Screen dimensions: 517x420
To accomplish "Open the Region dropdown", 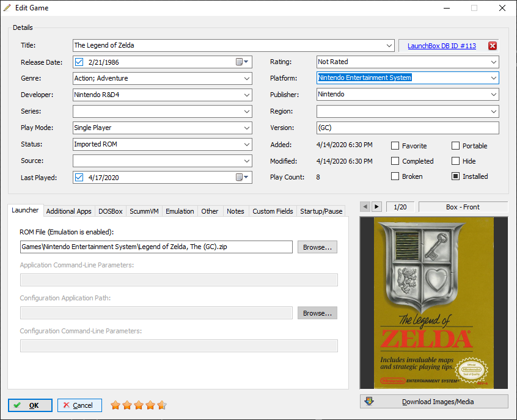I will click(494, 111).
